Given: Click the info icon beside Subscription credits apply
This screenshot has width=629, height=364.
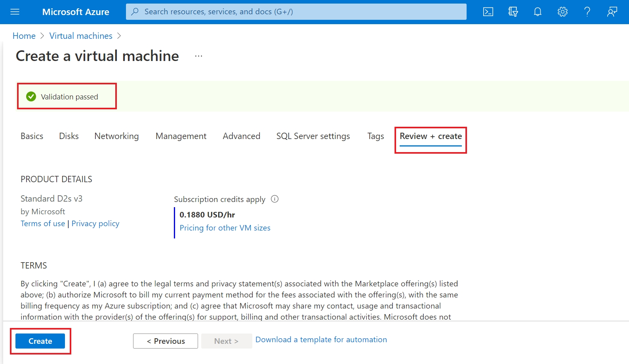Looking at the screenshot, I should click(x=274, y=199).
